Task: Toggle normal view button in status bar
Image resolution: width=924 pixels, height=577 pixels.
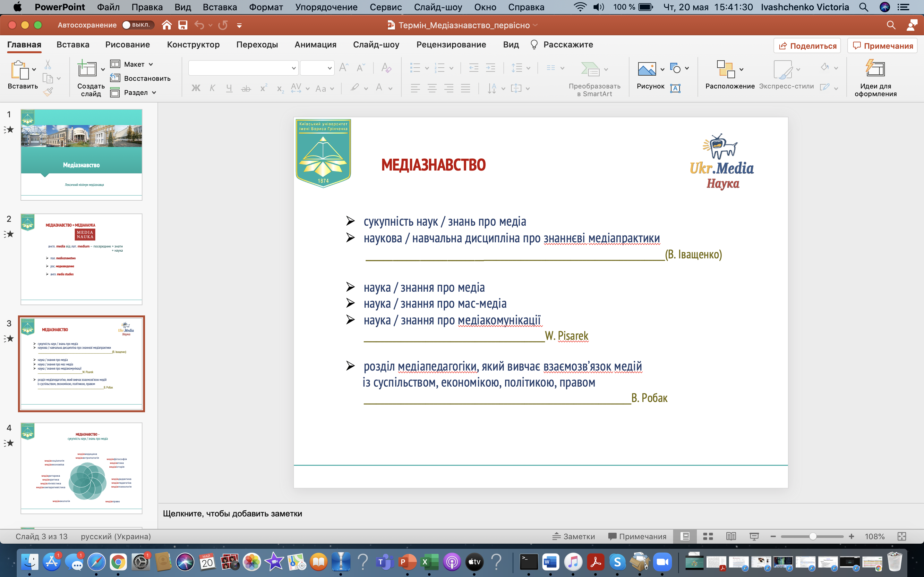Action: (685, 536)
